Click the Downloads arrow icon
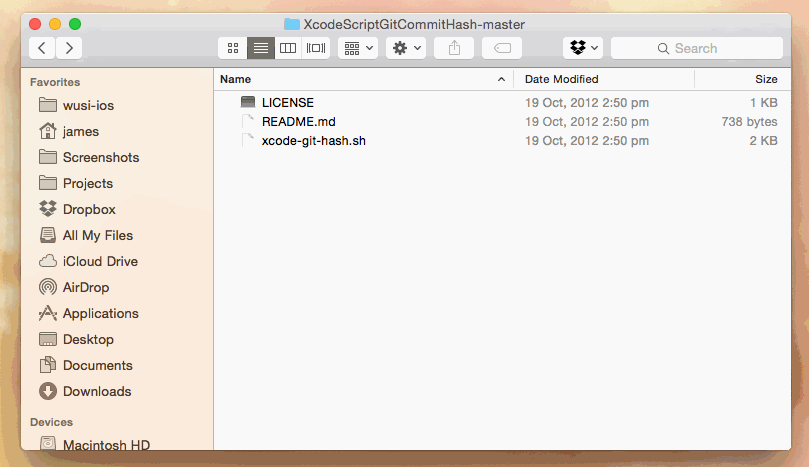Viewport: 809px width, 467px height. [48, 391]
